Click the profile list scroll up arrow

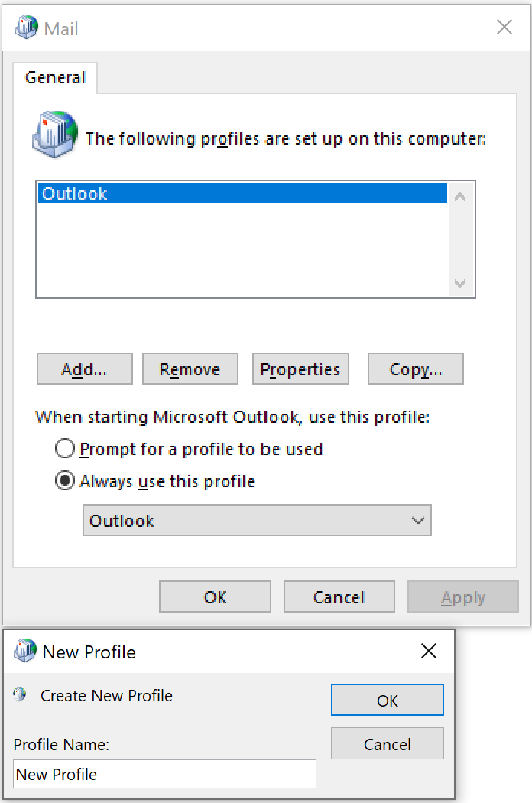click(460, 197)
